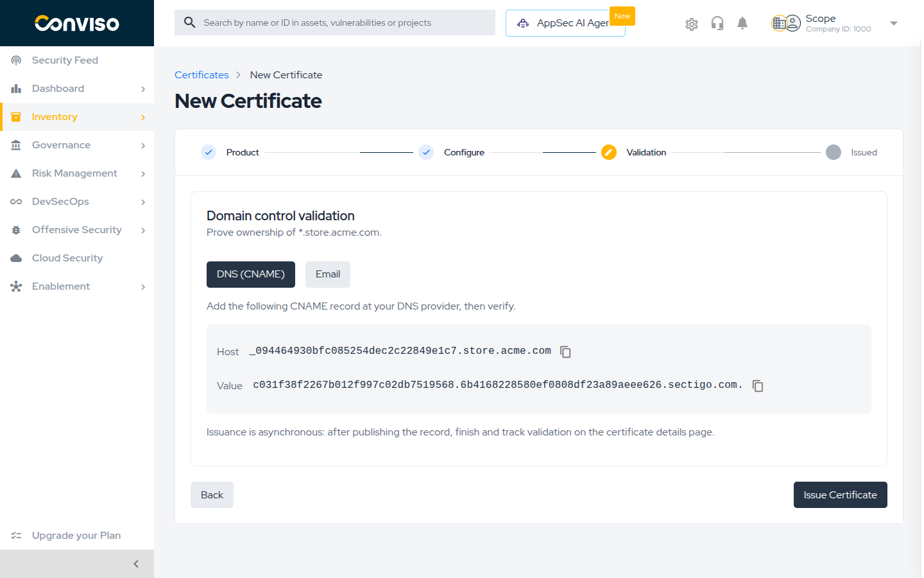Open support via the headset icon

[717, 24]
